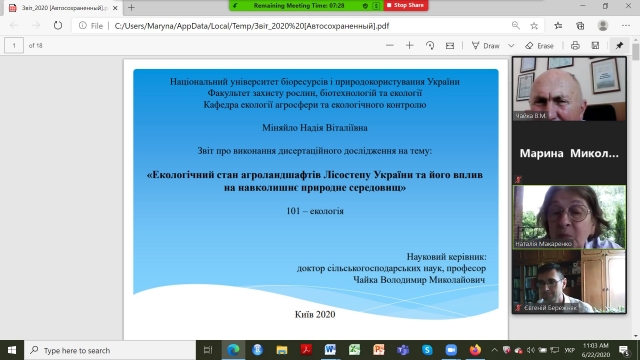Click the Марина Микол... participant tile
The image size is (640, 360).
pos(569,153)
